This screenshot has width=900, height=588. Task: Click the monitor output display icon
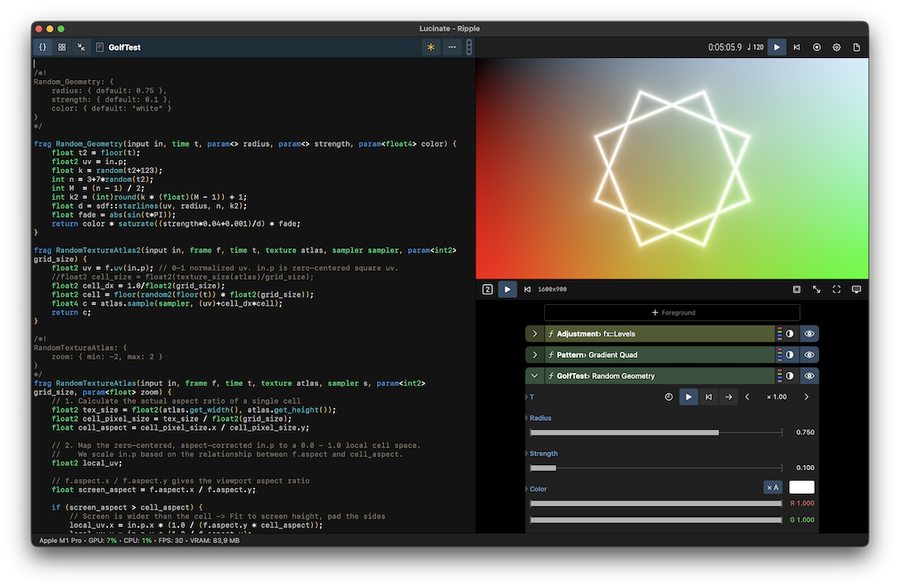coord(856,289)
